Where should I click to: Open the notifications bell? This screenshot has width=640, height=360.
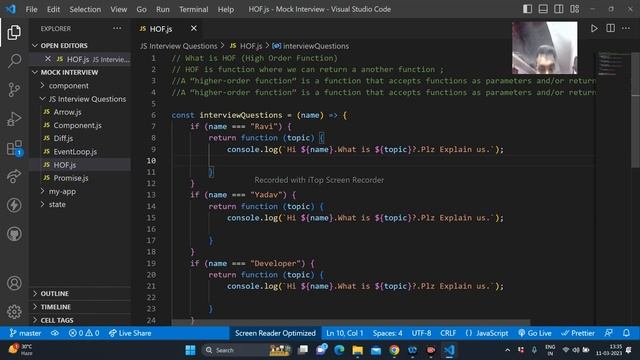tap(626, 333)
